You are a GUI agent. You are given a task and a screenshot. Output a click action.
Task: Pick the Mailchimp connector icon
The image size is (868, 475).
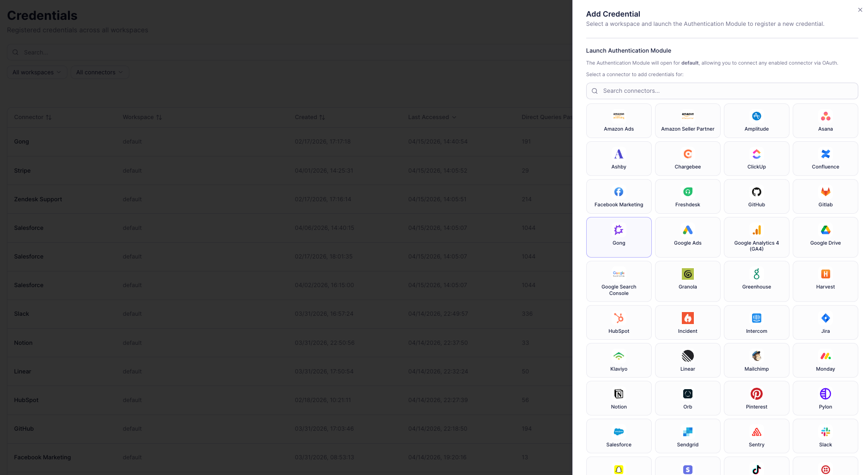click(756, 356)
